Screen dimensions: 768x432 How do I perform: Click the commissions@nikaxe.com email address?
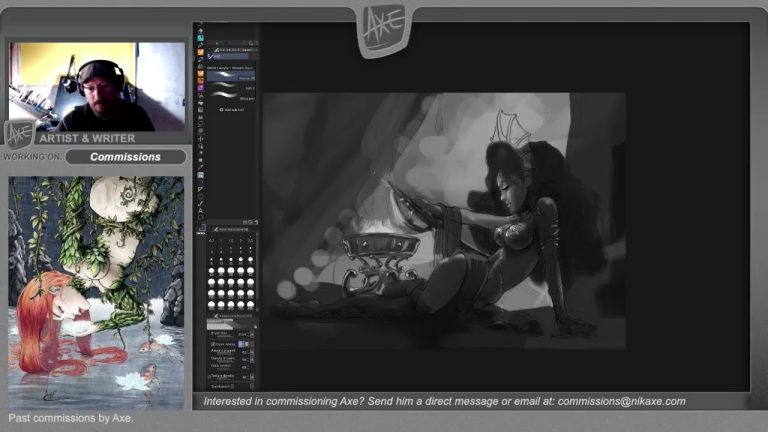[x=621, y=401]
